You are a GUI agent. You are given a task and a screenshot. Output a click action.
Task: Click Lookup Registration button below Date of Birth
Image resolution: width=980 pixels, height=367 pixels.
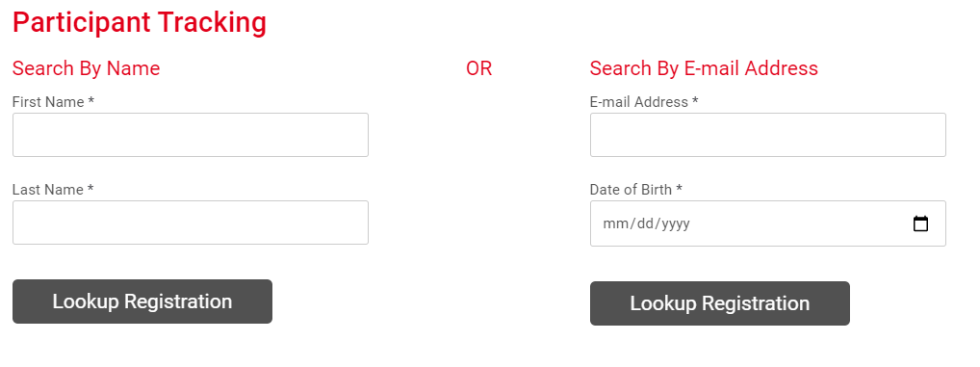720,303
